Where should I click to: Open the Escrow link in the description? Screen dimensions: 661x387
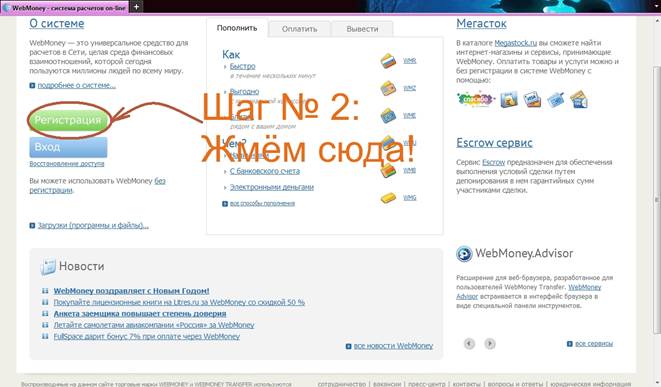coord(494,162)
